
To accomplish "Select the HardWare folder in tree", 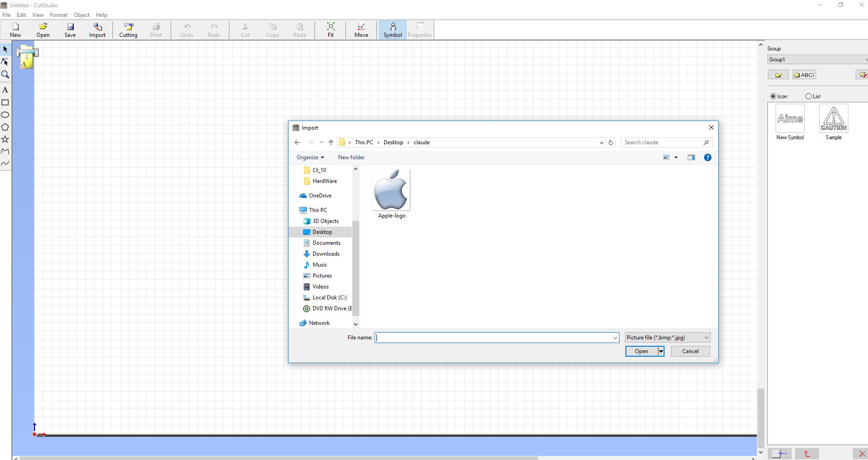I will click(x=325, y=181).
